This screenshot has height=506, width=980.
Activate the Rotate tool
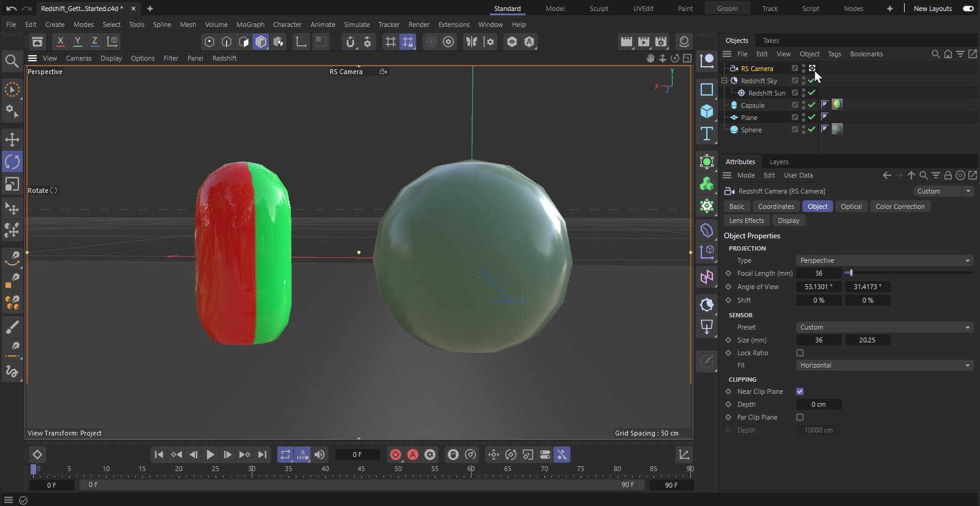[12, 162]
